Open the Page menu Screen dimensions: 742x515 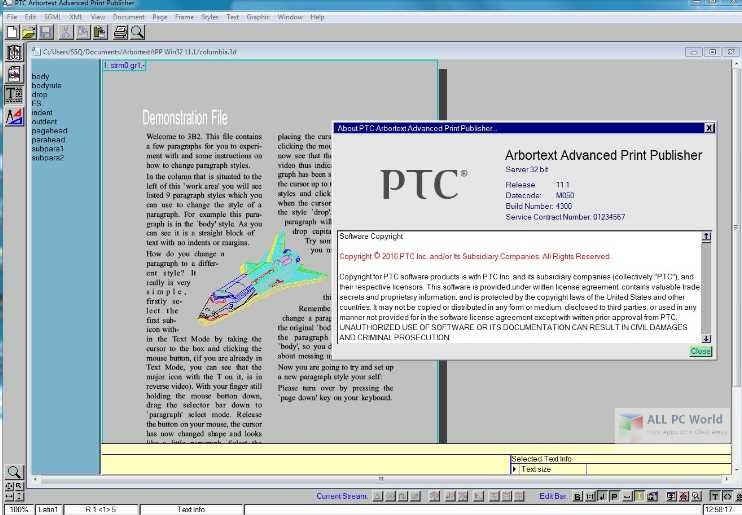(x=159, y=17)
